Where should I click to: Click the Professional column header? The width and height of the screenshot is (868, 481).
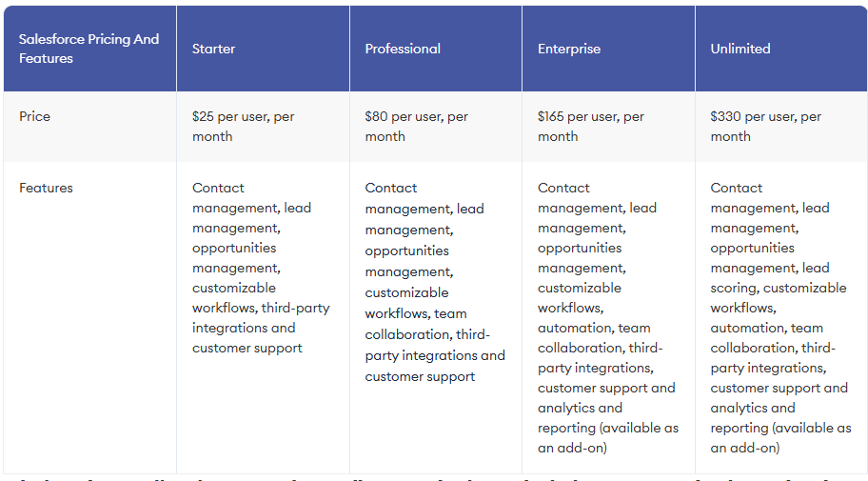(403, 49)
